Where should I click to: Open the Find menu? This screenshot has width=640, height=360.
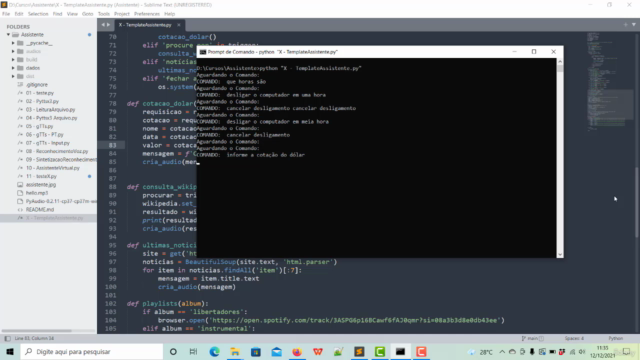(58, 14)
